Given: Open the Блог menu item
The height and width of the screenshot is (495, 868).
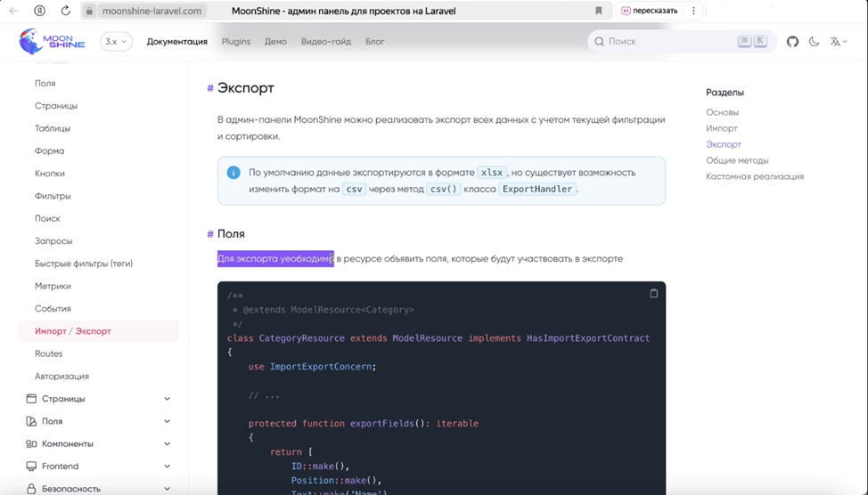Looking at the screenshot, I should point(375,42).
